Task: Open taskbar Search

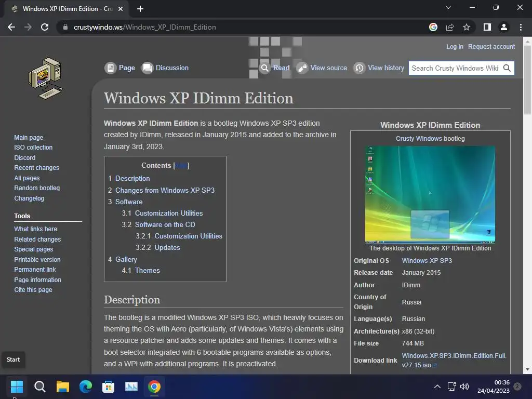Action: [x=39, y=387]
